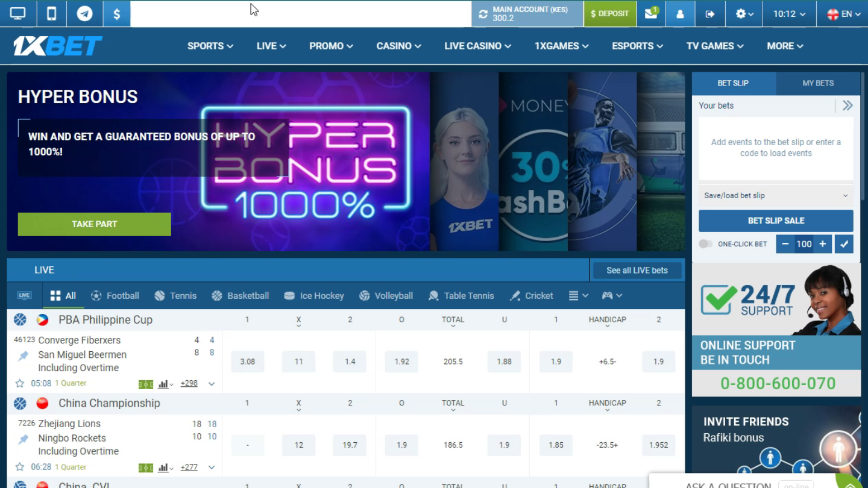The width and height of the screenshot is (868, 488).
Task: Click the log out icon
Action: [x=710, y=14]
